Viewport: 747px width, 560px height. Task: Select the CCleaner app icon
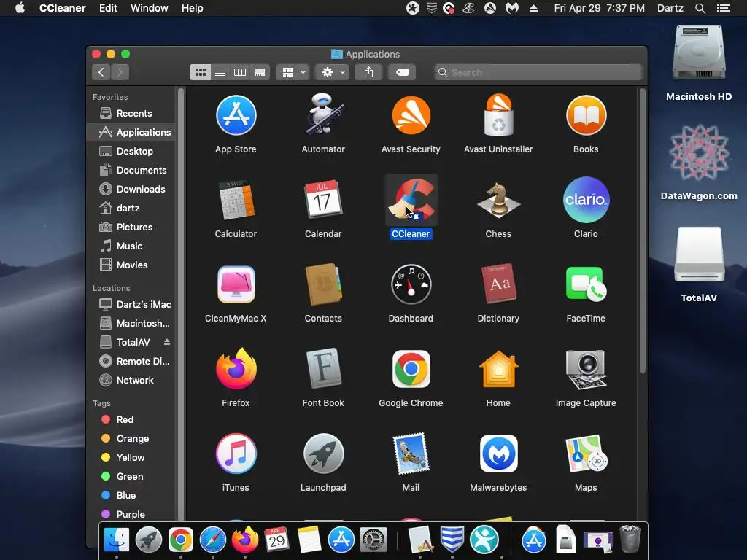(411, 200)
